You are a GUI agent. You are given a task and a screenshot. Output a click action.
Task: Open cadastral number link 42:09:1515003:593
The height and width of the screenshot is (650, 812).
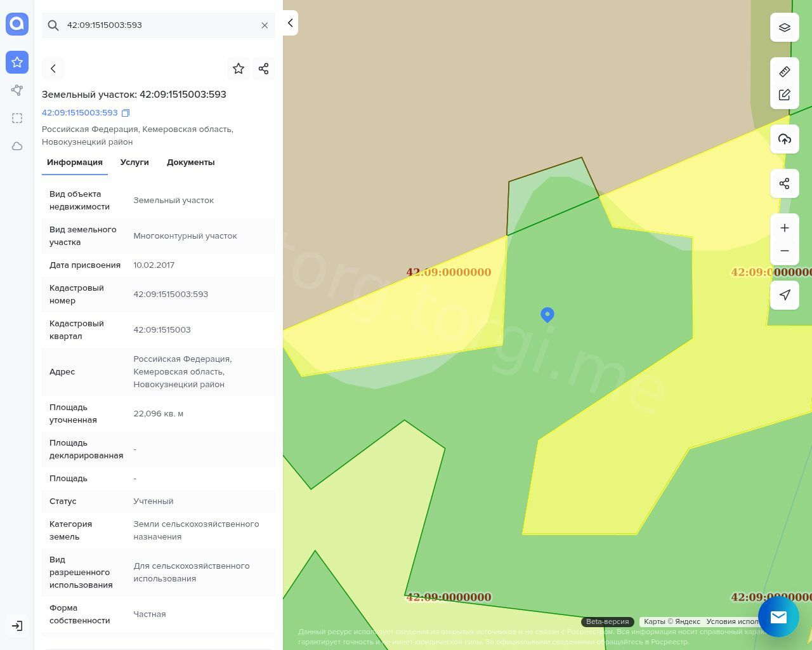coord(79,113)
